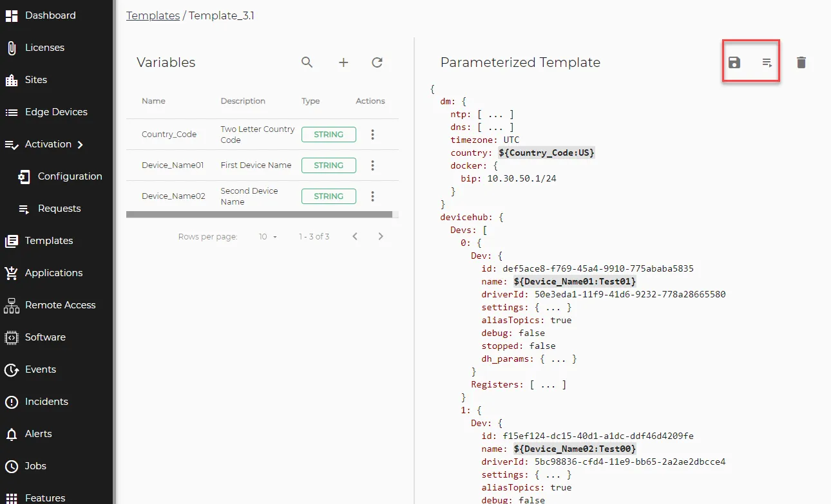The width and height of the screenshot is (831, 504).
Task: Expand the Registers array
Action: 548,384
